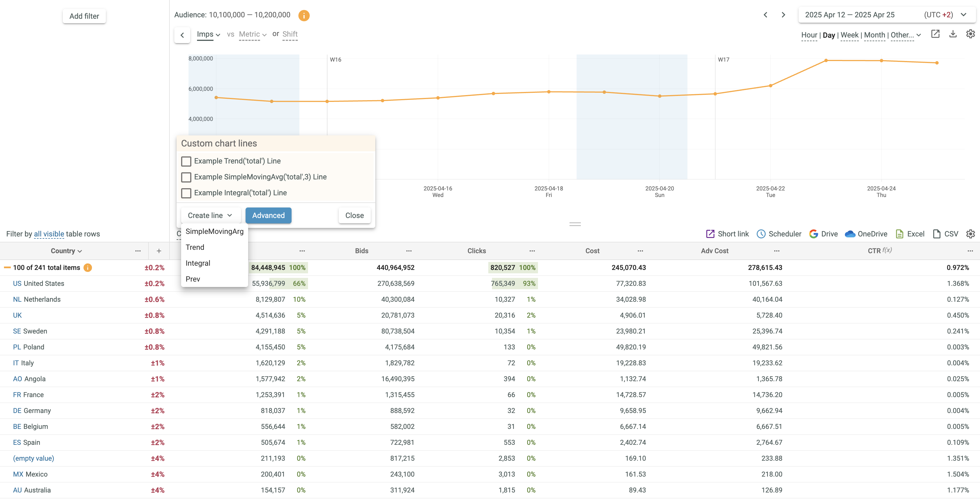Open the Imps metric dropdown
The image size is (980, 499).
[x=208, y=35]
